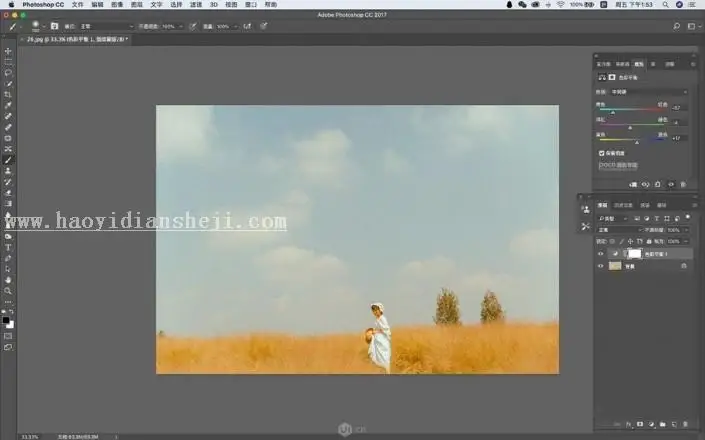The height and width of the screenshot is (440, 705).
Task: Delete the Color Balance adjustment
Action: [683, 185]
